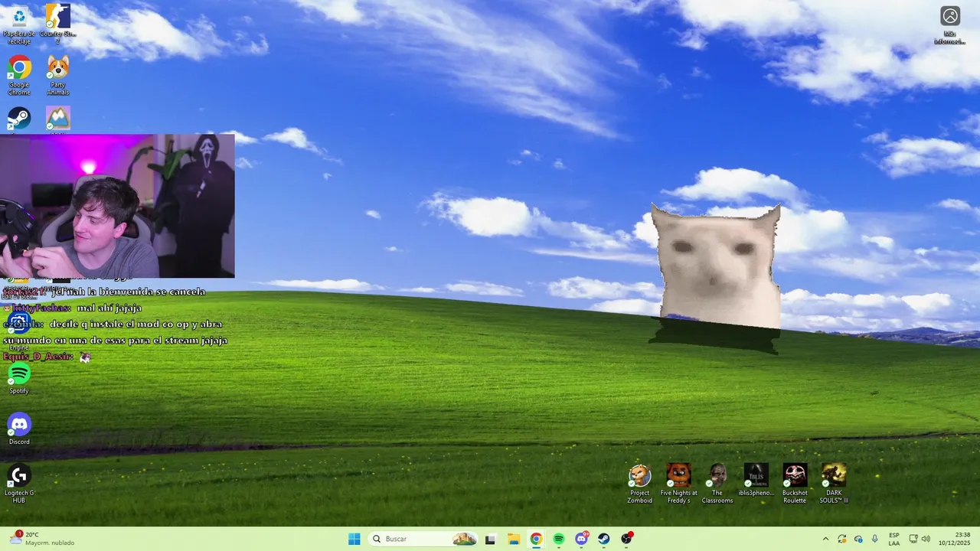
Task: Open the ESP LAA keyboard language switcher
Action: coord(894,539)
